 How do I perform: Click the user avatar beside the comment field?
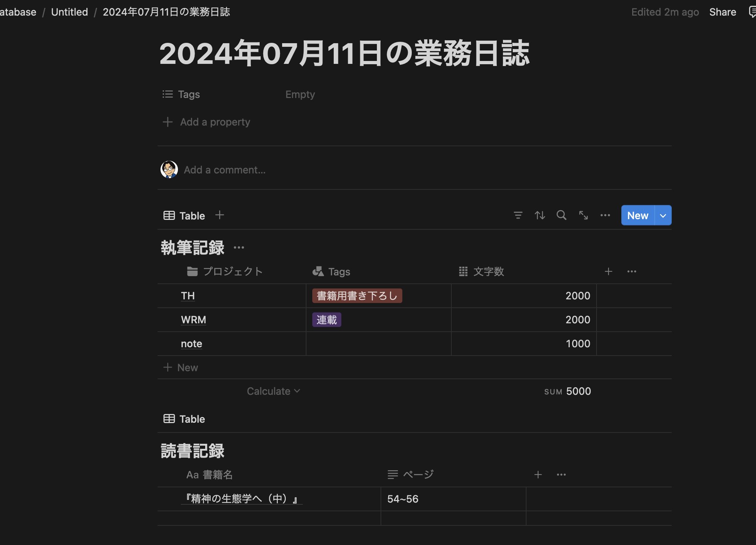(169, 169)
